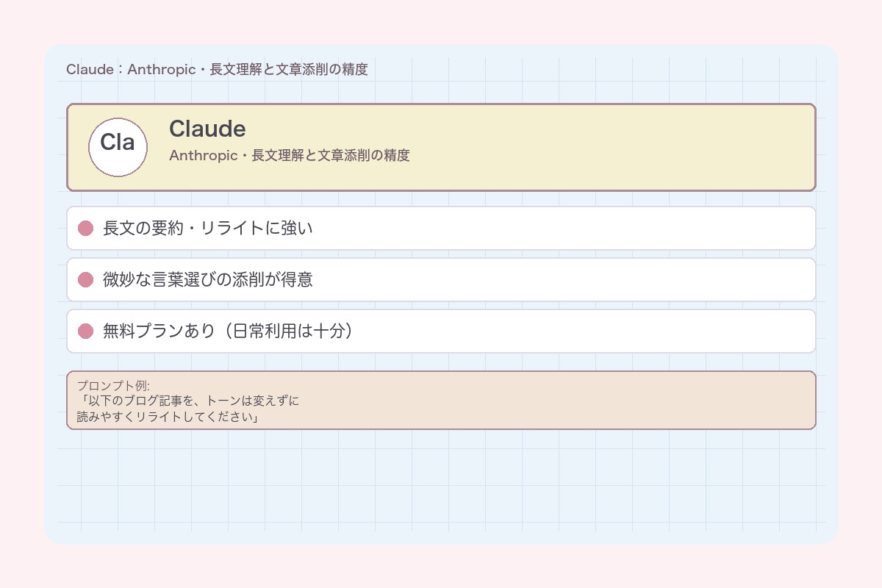Viewport: 882px width, 588px height.
Task: Click the subtitle under the Claude heading
Action: 290,155
